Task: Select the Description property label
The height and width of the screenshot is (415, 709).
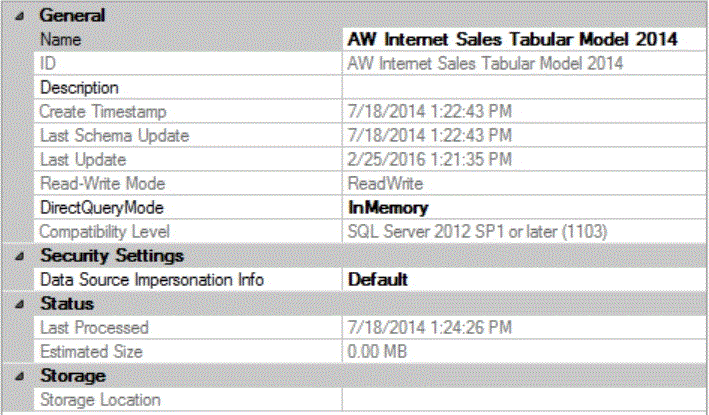Action: 80,88
